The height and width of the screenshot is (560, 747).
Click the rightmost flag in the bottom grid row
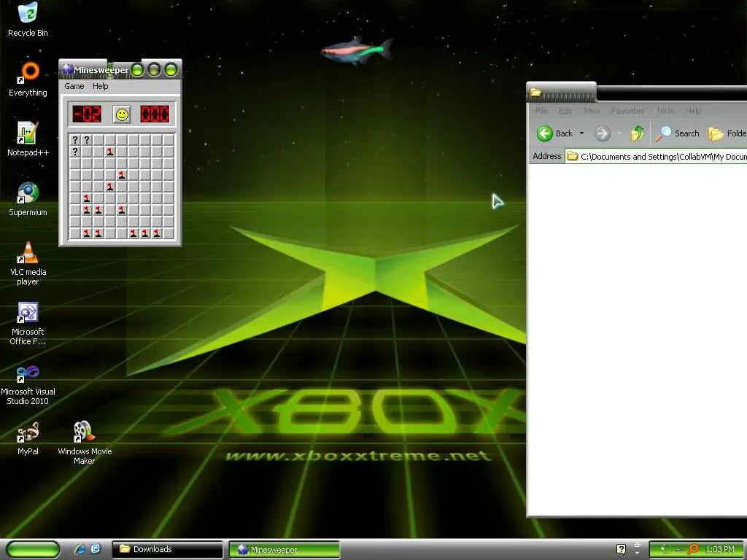point(157,233)
